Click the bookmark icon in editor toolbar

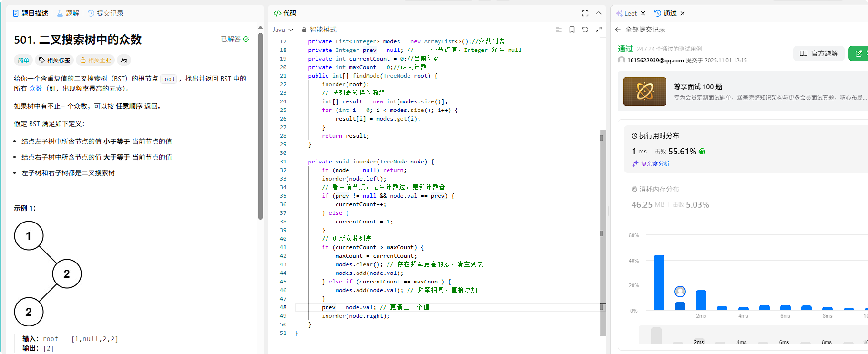tap(572, 30)
